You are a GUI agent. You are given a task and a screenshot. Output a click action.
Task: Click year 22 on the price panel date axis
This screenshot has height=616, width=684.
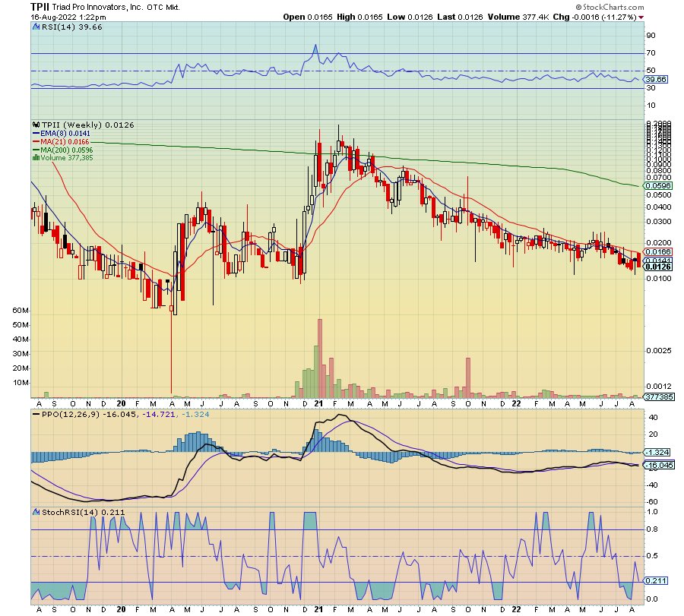coord(516,403)
